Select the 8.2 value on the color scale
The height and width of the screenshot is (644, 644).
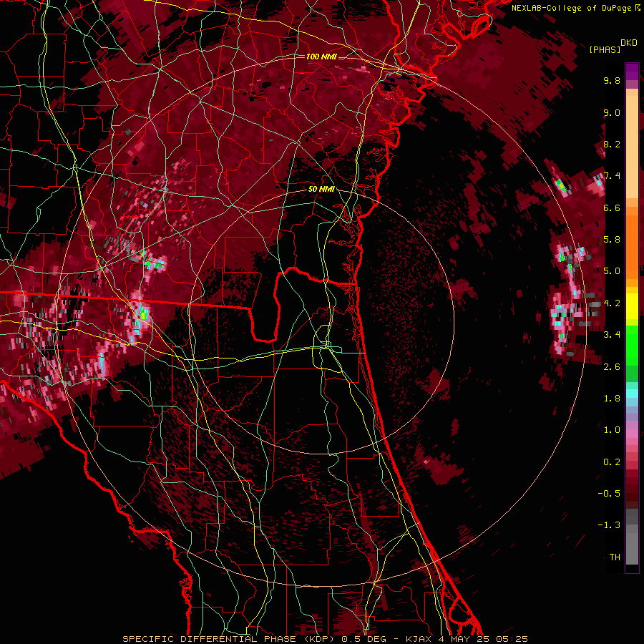[612, 144]
